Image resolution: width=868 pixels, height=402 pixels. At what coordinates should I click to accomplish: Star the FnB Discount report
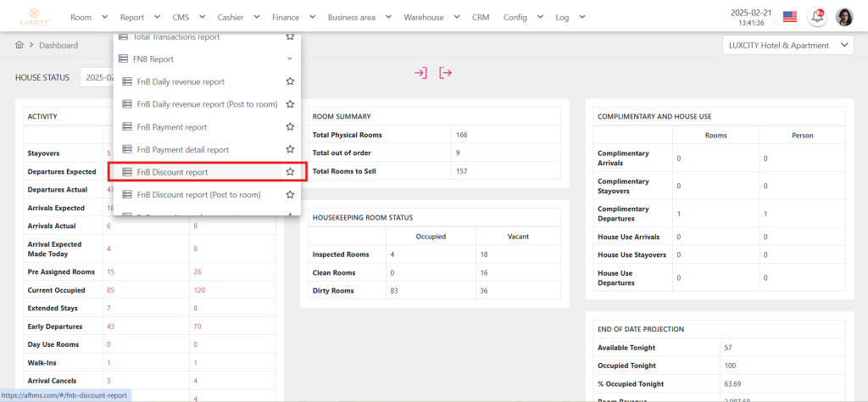point(290,172)
